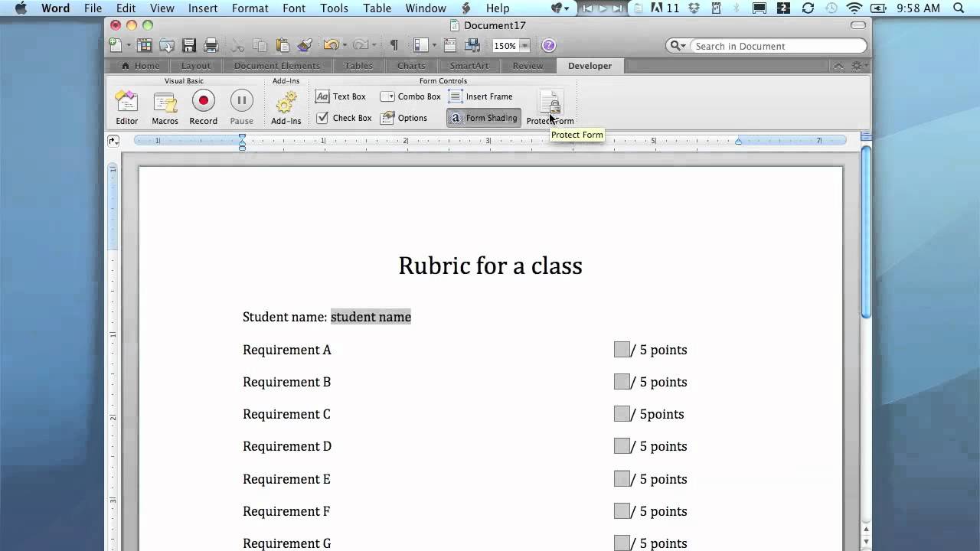Click the first line indent ruler marker
The image size is (980, 551).
click(x=242, y=138)
